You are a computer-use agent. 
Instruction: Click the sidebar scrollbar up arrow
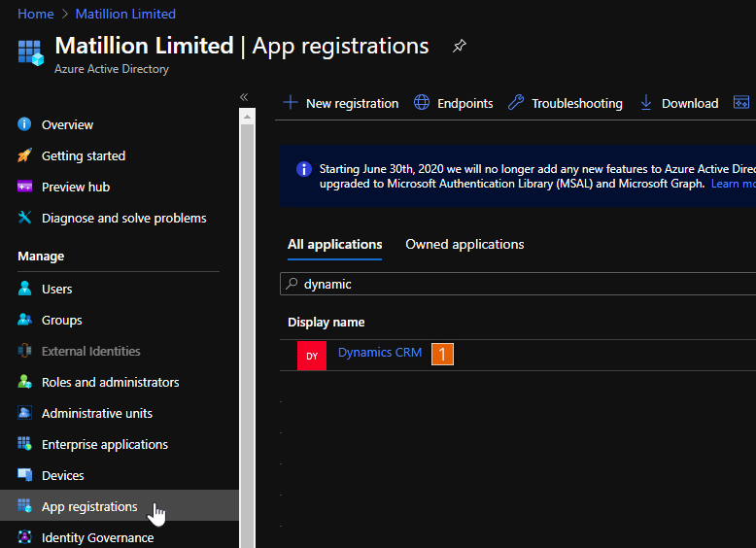pyautogui.click(x=247, y=117)
